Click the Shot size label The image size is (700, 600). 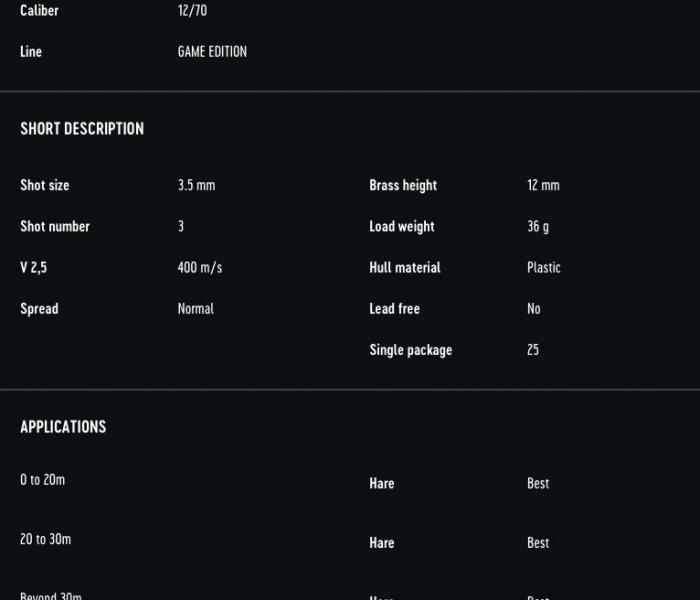[x=45, y=185]
